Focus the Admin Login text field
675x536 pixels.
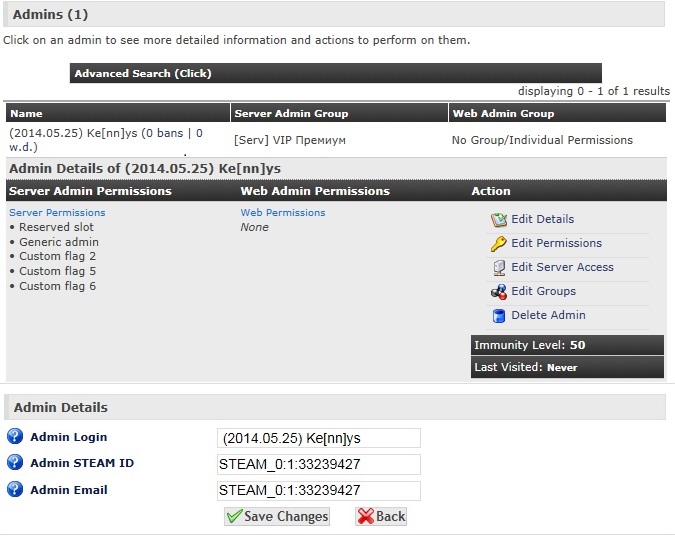319,438
